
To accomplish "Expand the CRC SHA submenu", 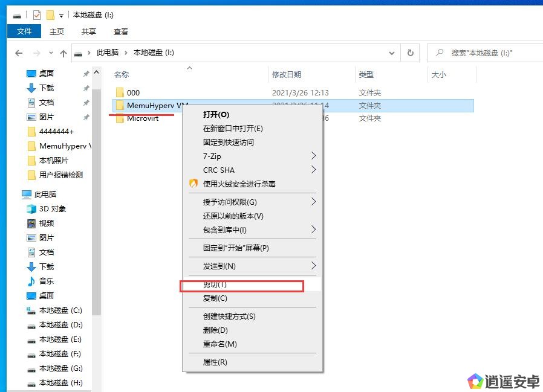I will (313, 170).
